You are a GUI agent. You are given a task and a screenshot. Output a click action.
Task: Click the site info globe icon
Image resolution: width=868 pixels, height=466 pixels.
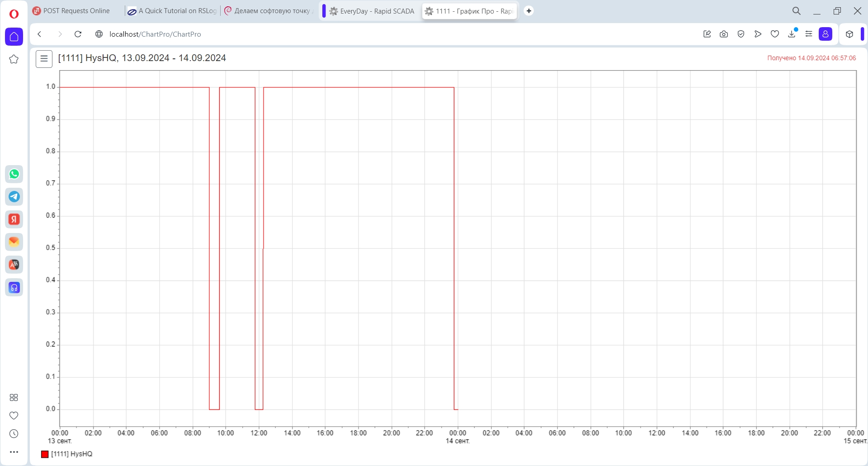click(x=99, y=34)
